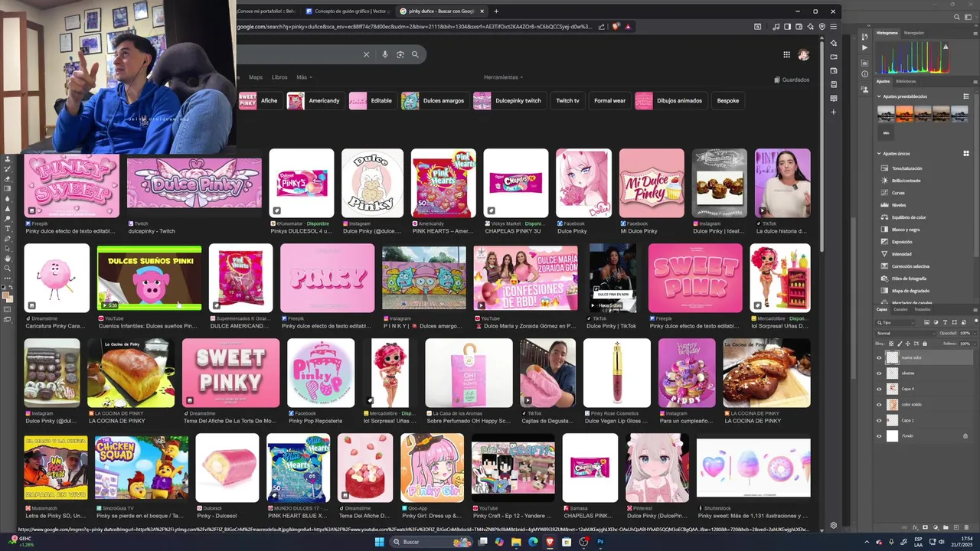Hide the 'siluetas' layer
The height and width of the screenshot is (551, 980).
click(x=879, y=373)
